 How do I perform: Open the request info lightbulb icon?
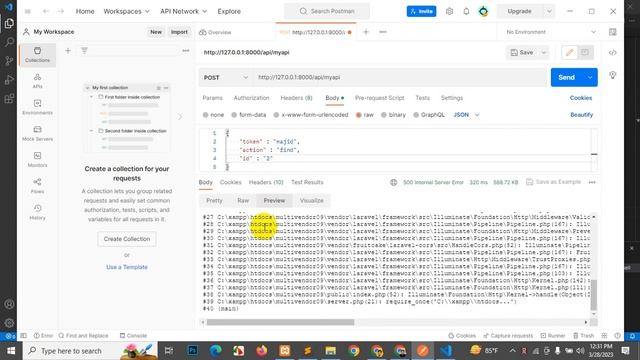(x=612, y=75)
